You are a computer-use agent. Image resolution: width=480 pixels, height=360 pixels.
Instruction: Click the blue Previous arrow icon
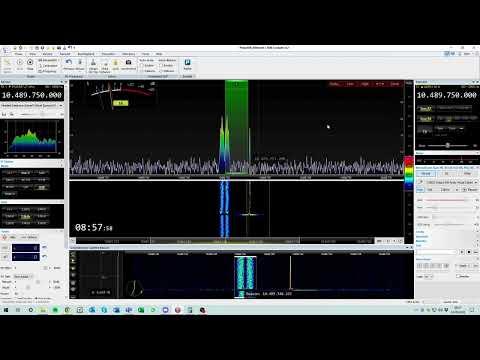(x=69, y=64)
